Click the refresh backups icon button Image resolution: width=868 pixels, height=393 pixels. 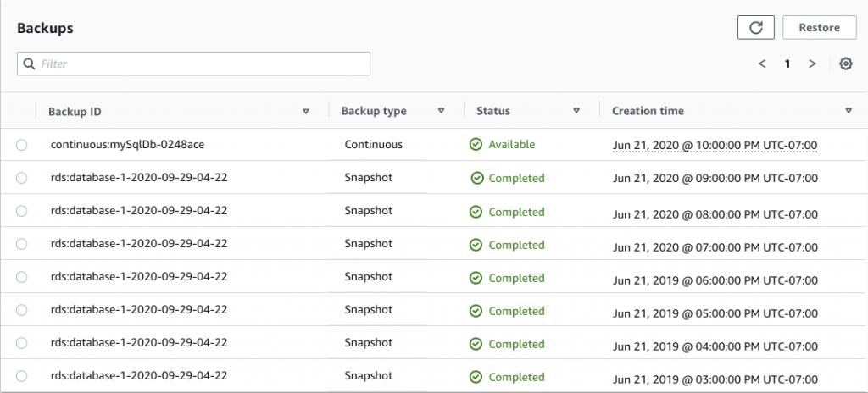point(756,27)
